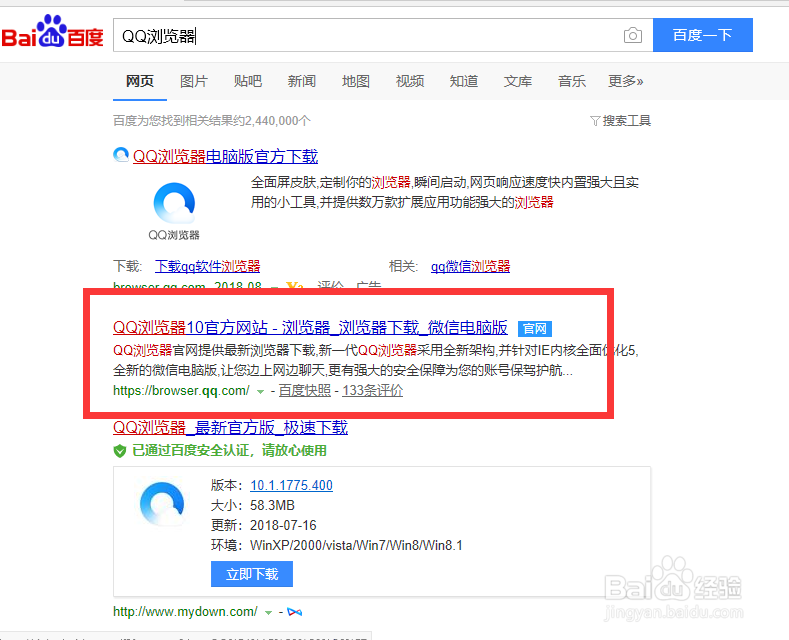The image size is (789, 640).
Task: Click https://browser.qq.com/ URL
Action: (181, 390)
